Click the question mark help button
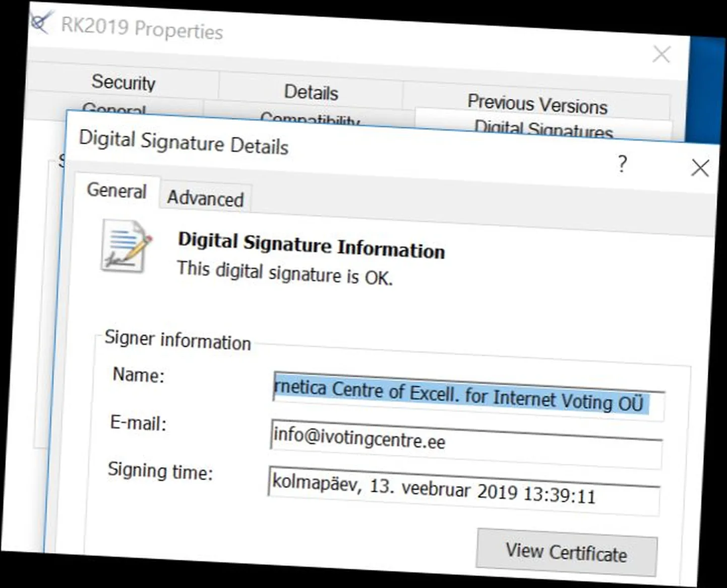The height and width of the screenshot is (588, 727). pyautogui.click(x=623, y=164)
